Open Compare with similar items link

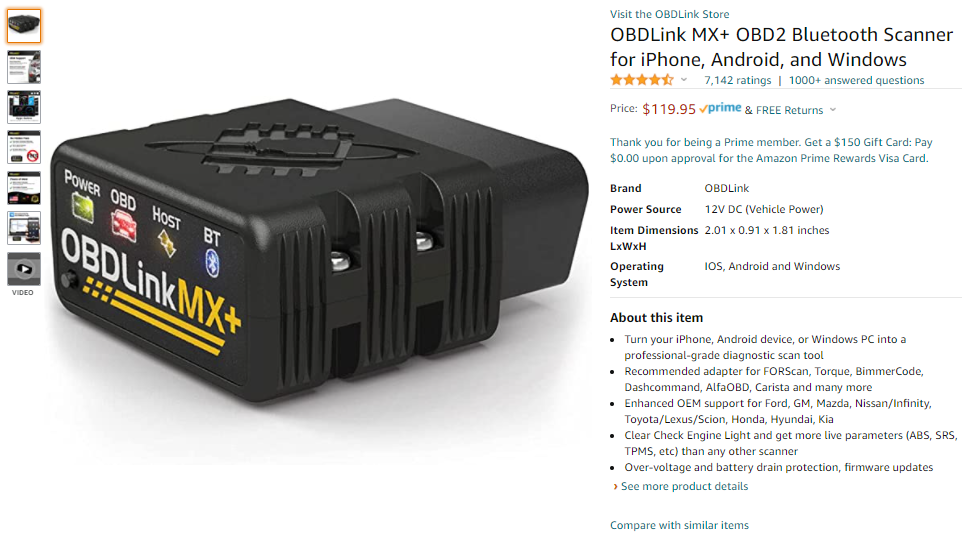[x=680, y=525]
